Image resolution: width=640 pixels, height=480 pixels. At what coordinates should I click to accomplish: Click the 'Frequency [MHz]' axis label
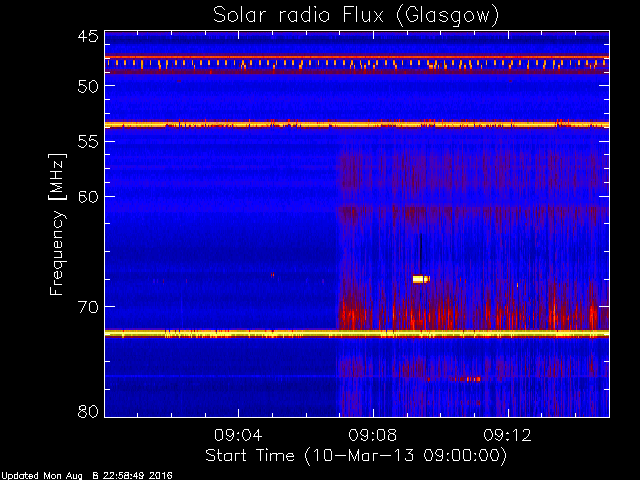(57, 224)
